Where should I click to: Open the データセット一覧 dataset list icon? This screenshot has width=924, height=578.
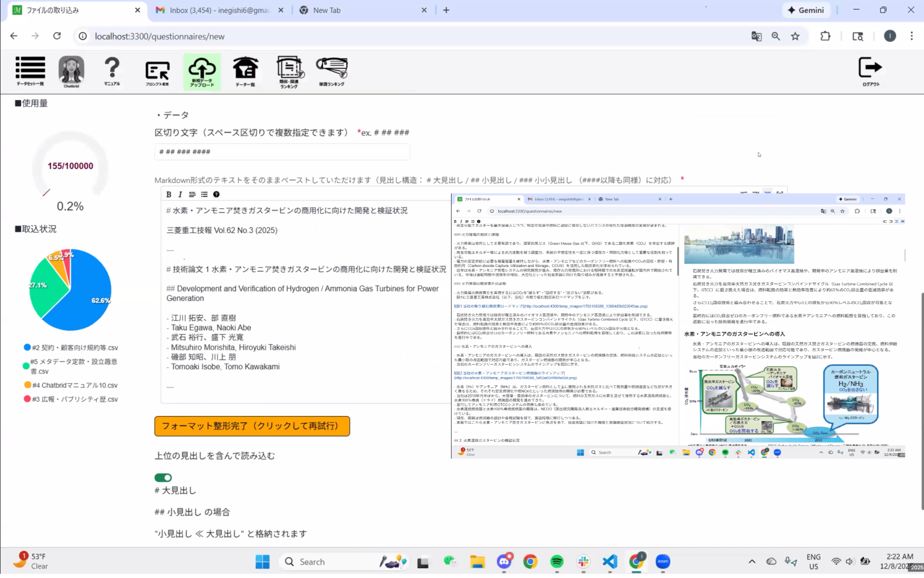pos(30,71)
